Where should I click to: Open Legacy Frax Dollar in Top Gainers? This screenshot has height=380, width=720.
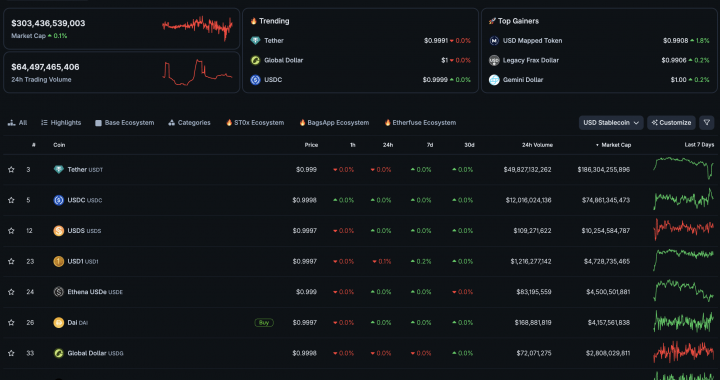coord(531,60)
